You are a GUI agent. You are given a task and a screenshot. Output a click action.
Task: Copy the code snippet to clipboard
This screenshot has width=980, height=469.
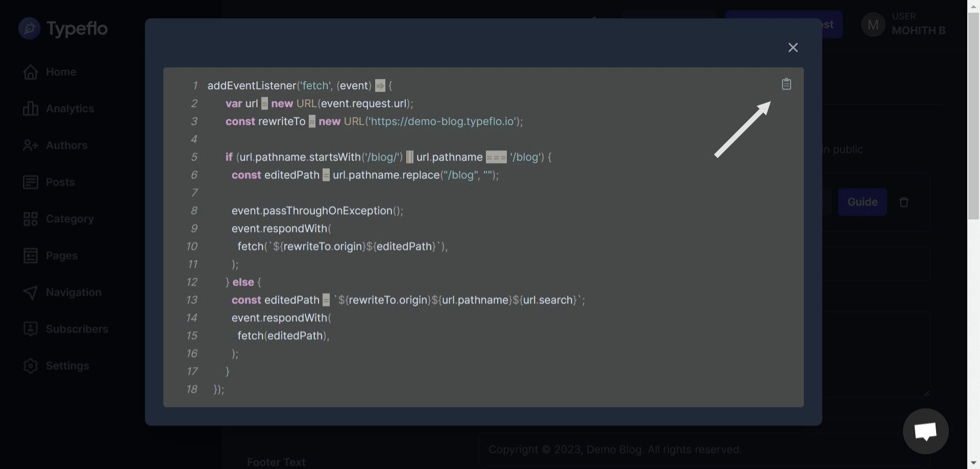pos(786,84)
